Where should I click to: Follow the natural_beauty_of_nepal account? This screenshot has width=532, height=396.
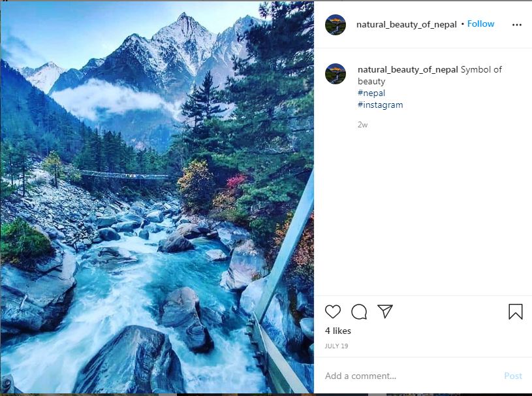(481, 24)
